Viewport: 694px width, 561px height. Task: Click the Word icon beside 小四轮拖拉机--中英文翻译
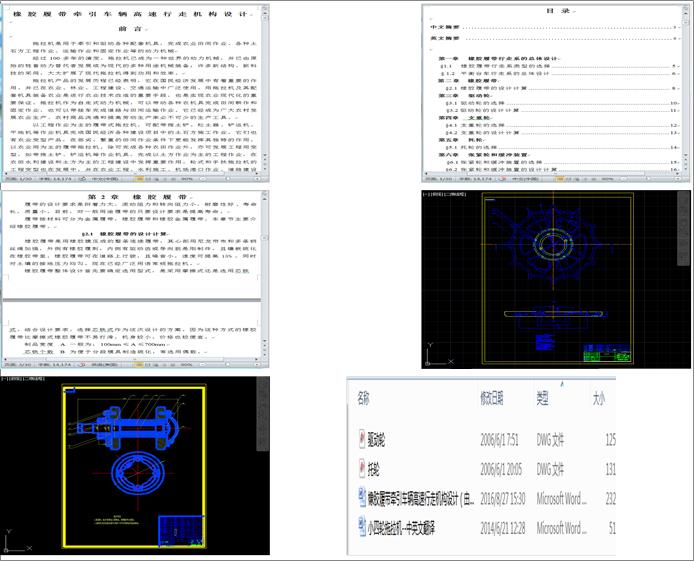click(x=362, y=526)
